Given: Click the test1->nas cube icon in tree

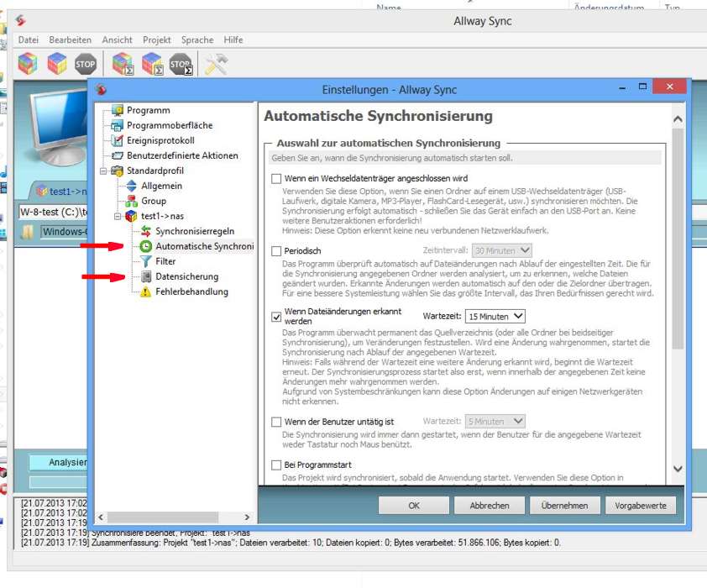Looking at the screenshot, I should [131, 217].
